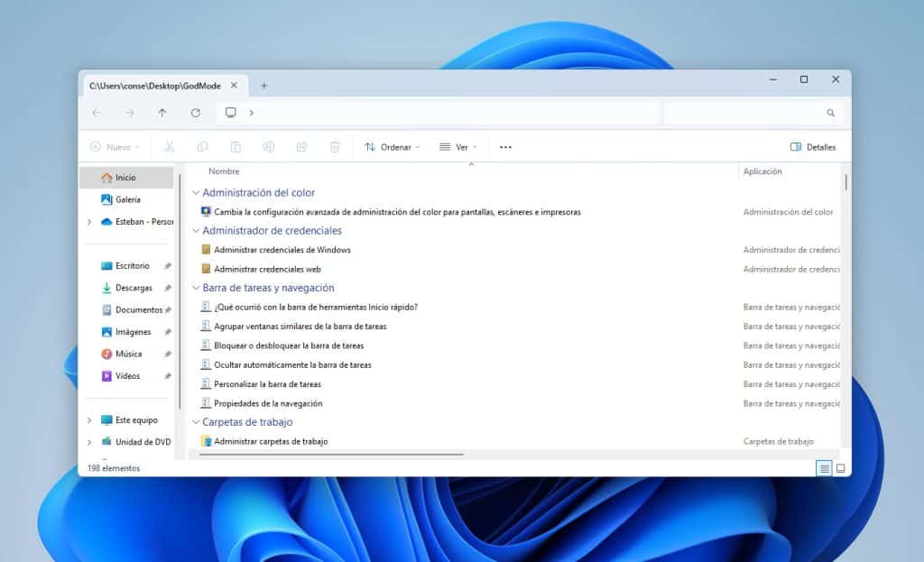Click the Delete trash icon
The height and width of the screenshot is (562, 924).
[x=335, y=147]
